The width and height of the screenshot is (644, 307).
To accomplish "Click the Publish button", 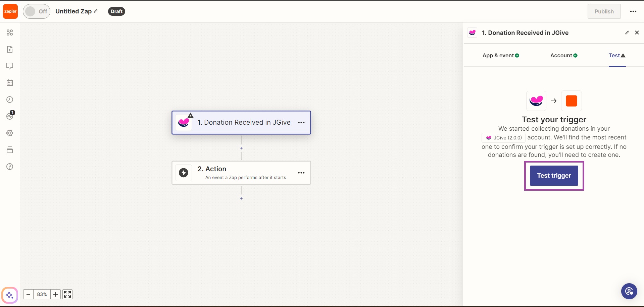I will pyautogui.click(x=604, y=11).
